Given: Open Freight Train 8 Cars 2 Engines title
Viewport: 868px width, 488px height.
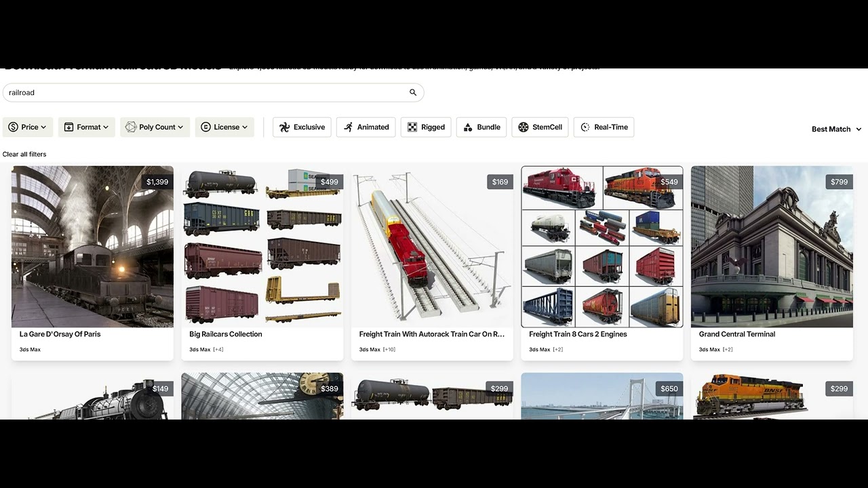Looking at the screenshot, I should [578, 334].
